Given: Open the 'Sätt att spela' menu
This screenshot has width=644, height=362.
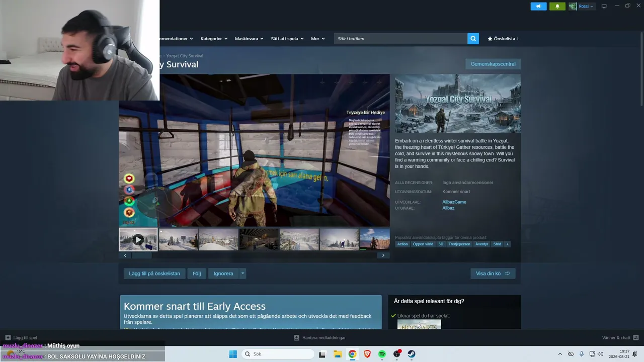Looking at the screenshot, I should [x=287, y=39].
